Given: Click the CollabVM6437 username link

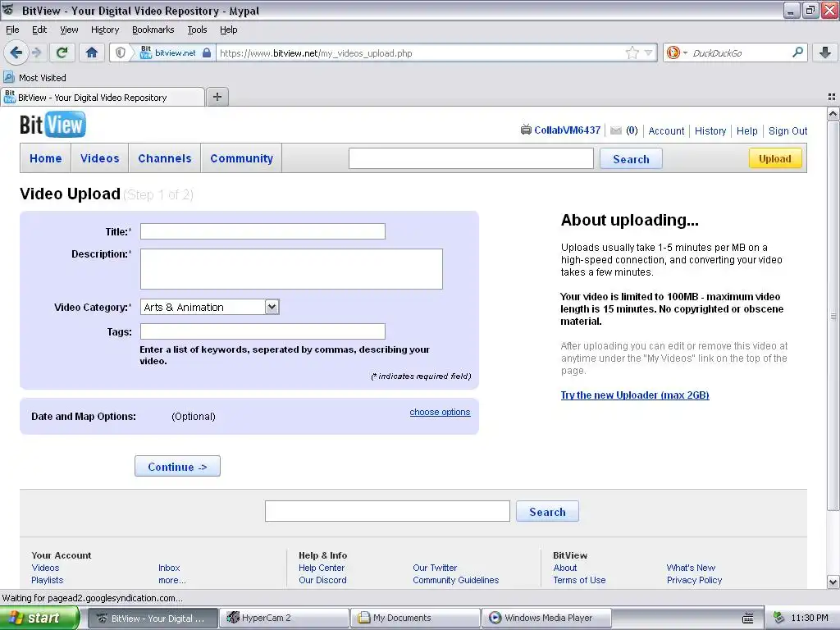Looking at the screenshot, I should (568, 130).
